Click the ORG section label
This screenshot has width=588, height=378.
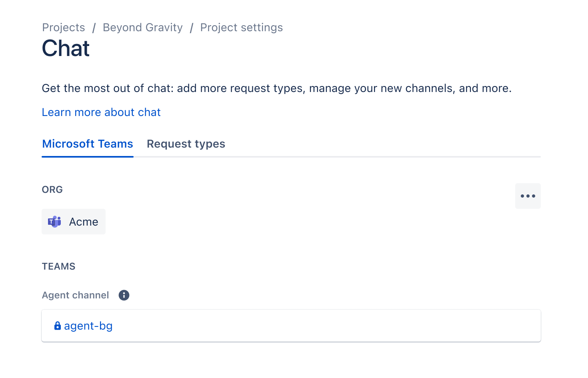[x=52, y=189]
